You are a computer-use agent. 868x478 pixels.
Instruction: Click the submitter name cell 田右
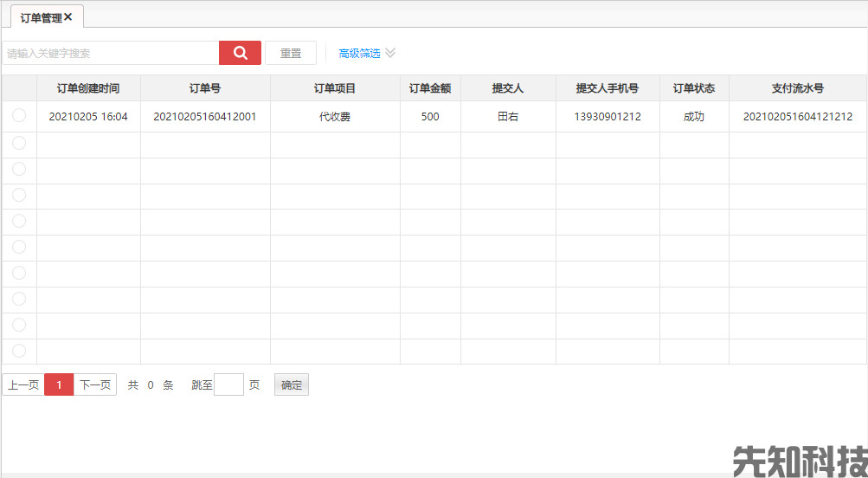(508, 117)
